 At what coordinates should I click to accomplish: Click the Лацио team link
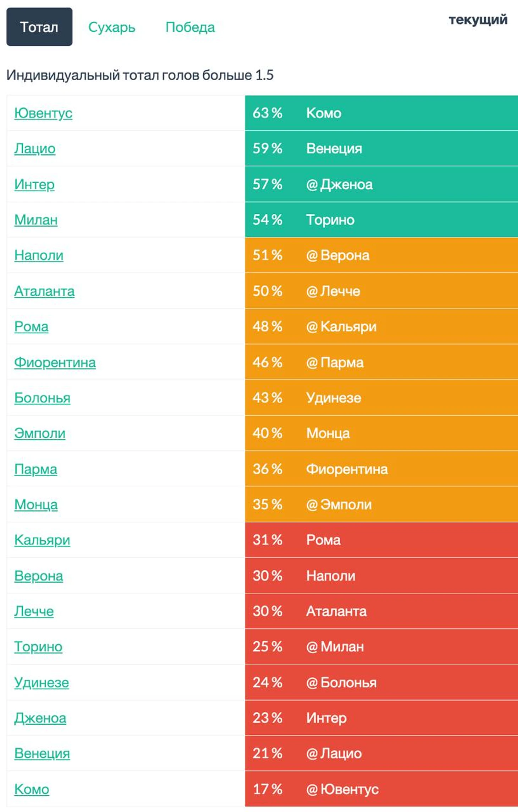(x=35, y=149)
